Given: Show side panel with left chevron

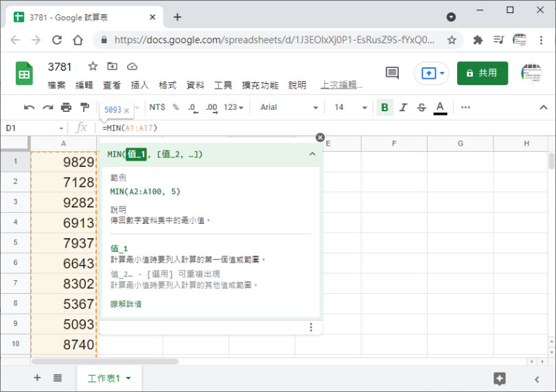Looking at the screenshot, I should point(537,379).
